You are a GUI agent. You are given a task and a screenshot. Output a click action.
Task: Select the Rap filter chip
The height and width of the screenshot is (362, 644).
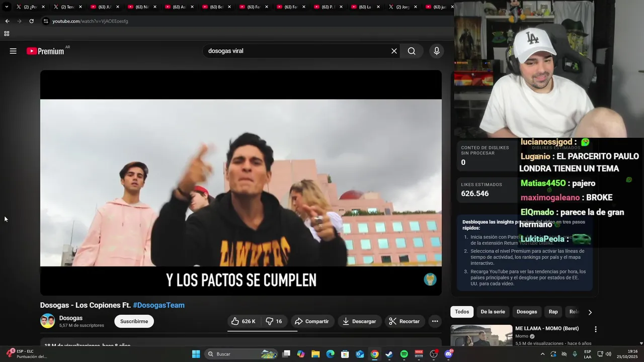[553, 312]
